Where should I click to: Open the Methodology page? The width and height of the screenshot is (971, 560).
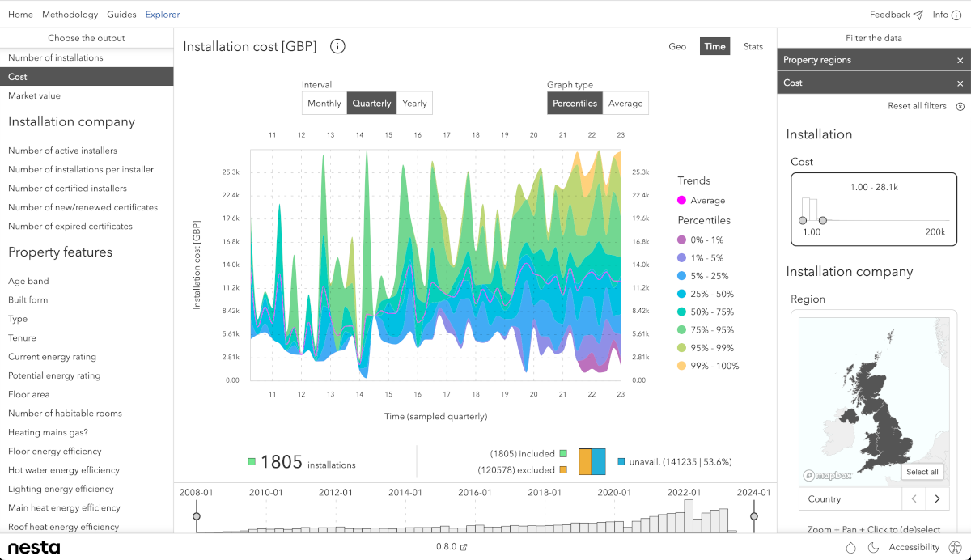point(70,15)
